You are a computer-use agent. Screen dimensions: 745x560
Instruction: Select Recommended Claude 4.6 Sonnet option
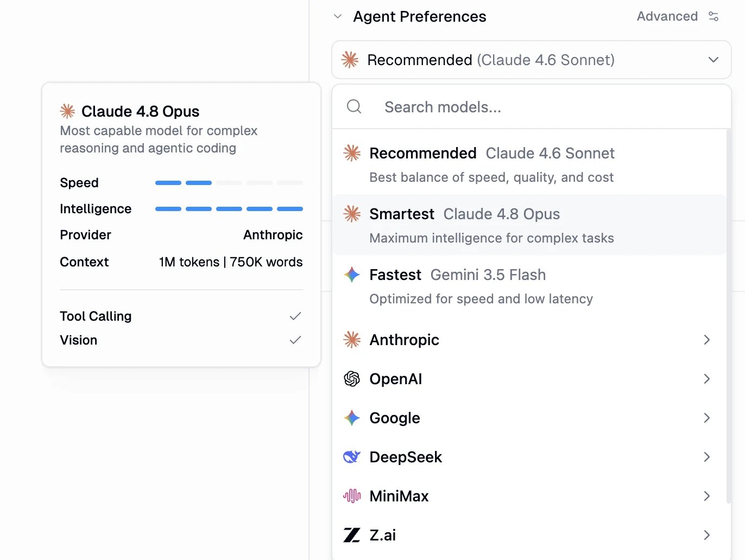[529, 164]
